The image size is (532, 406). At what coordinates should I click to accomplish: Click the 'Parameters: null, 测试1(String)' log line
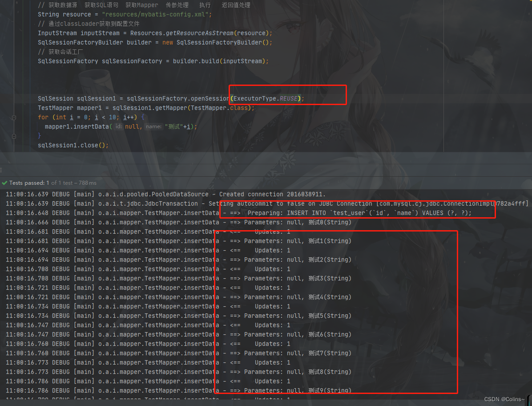[178, 241]
